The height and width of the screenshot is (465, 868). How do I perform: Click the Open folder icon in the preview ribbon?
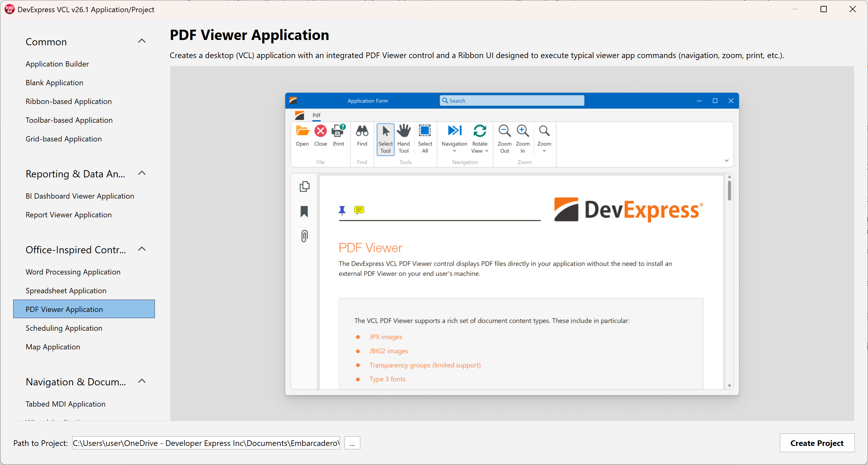point(302,131)
